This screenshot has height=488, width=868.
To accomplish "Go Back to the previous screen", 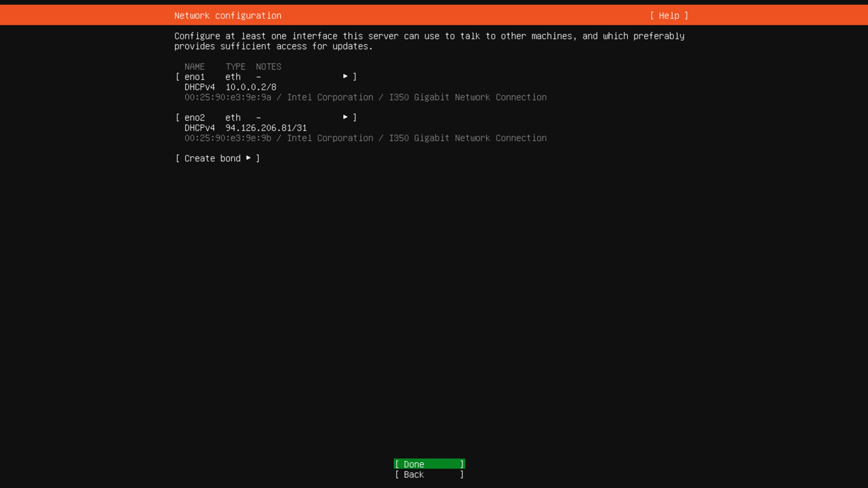I will [x=429, y=474].
